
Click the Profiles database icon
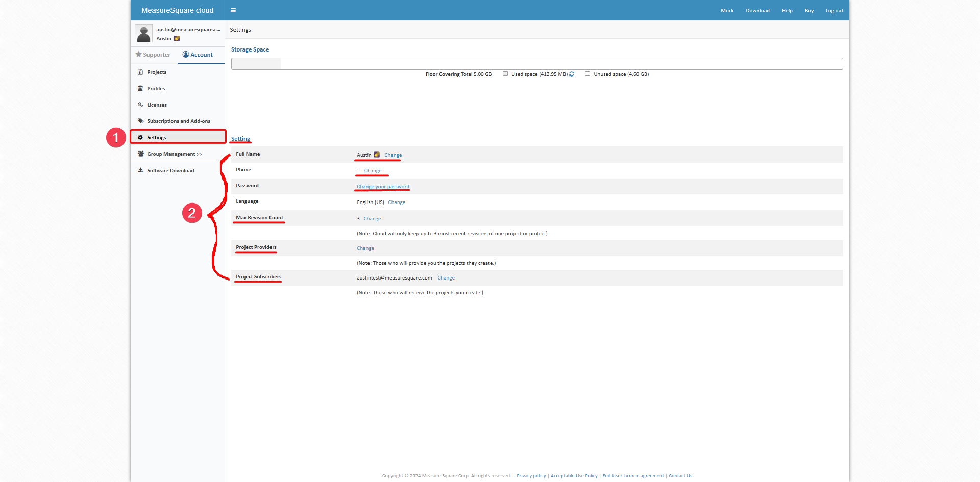coord(140,88)
